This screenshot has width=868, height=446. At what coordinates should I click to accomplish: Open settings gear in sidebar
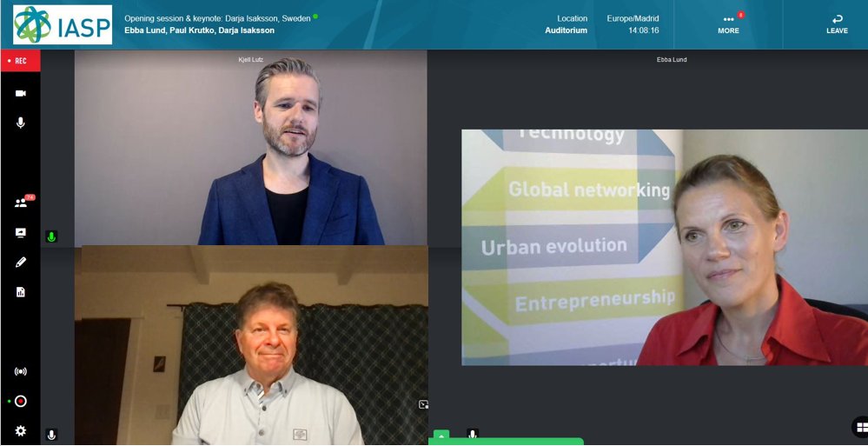[x=21, y=430]
